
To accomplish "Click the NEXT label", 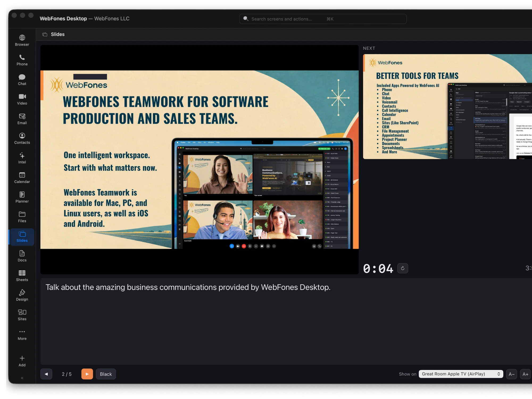I will coord(369,48).
